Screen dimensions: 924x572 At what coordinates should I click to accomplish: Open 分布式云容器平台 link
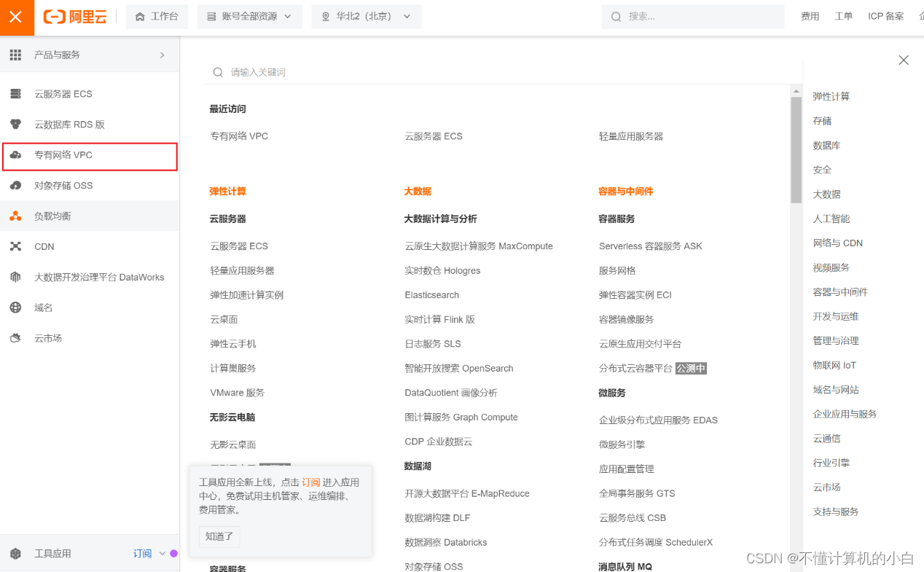635,369
